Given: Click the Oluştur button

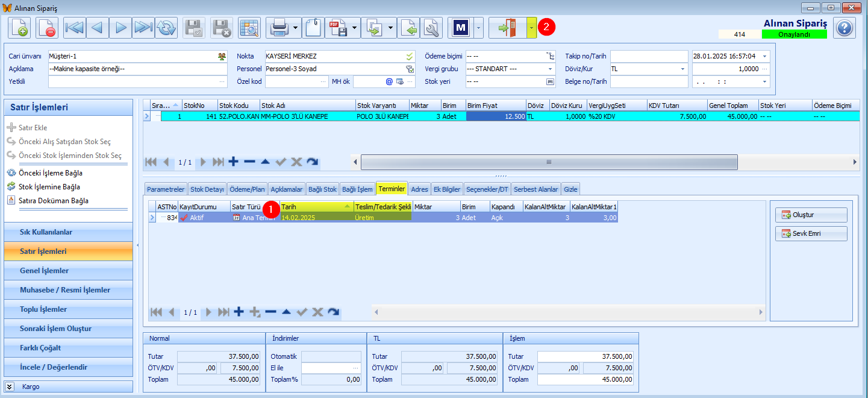Looking at the screenshot, I should (x=811, y=215).
